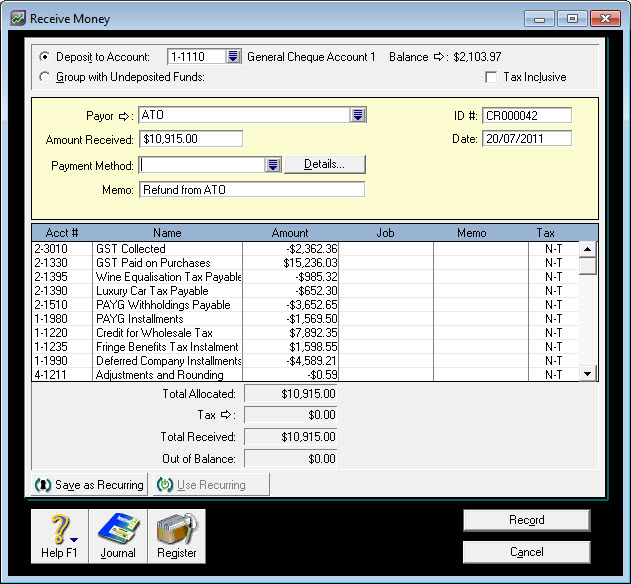
Task: Select the Deposit to Account radio button
Action: click(44, 58)
